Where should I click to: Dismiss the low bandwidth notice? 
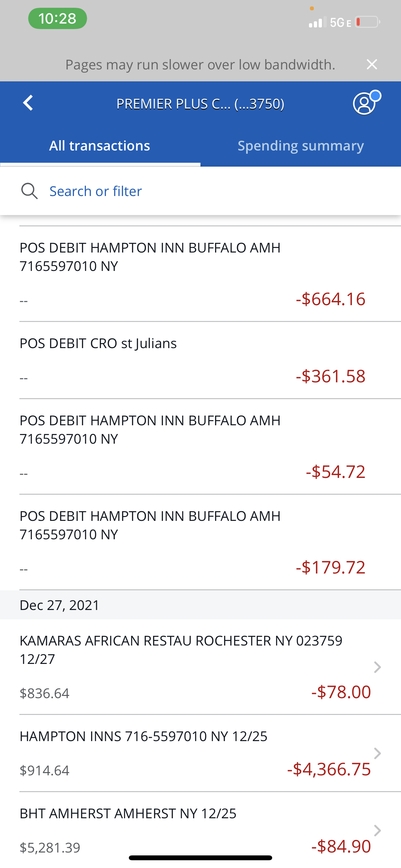(372, 64)
